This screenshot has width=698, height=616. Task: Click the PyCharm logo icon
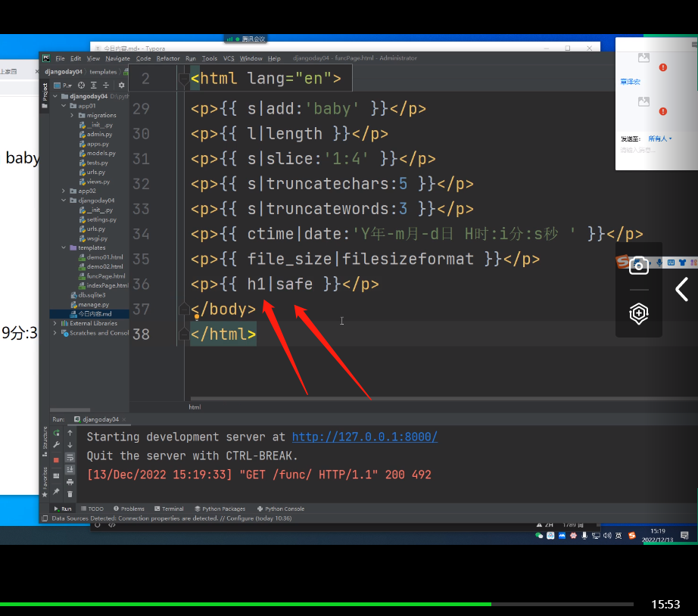[46, 58]
